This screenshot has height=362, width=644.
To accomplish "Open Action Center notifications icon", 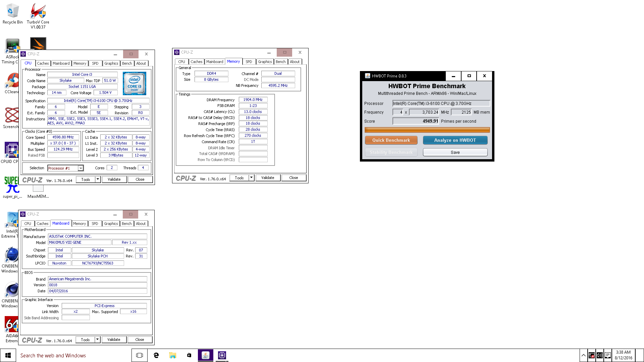I will 608,355.
